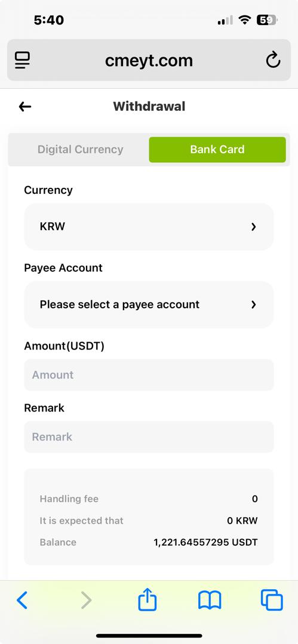This screenshot has width=298, height=644.
Task: Tap the Withdrawal page title
Action: 149,106
